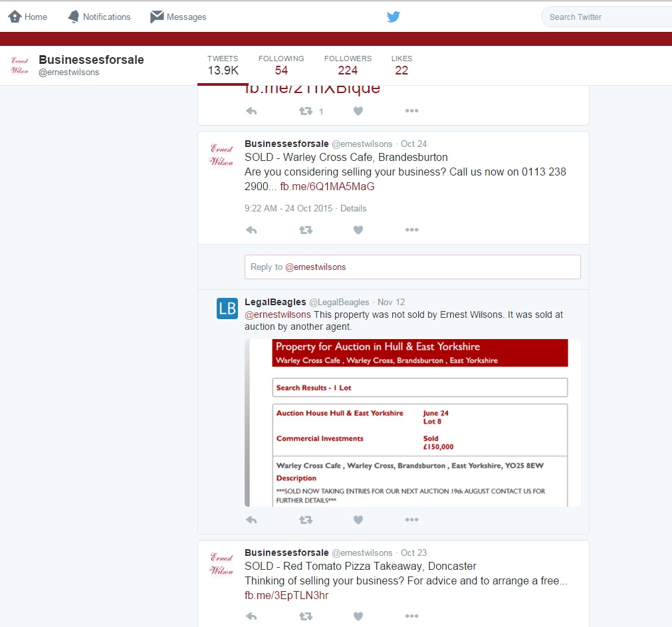Viewport: 672px width, 627px height.
Task: Open more options on top tweet
Action: tap(412, 111)
